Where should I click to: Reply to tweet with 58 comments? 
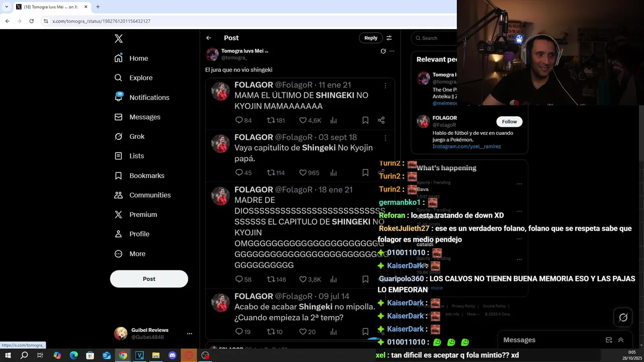point(244,279)
